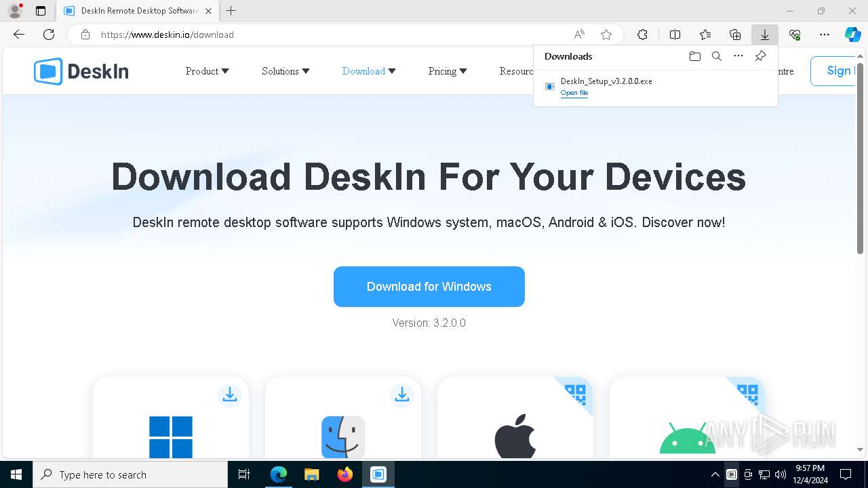Open browser profile avatar icon
Viewport: 868px width, 488px height.
tap(14, 11)
